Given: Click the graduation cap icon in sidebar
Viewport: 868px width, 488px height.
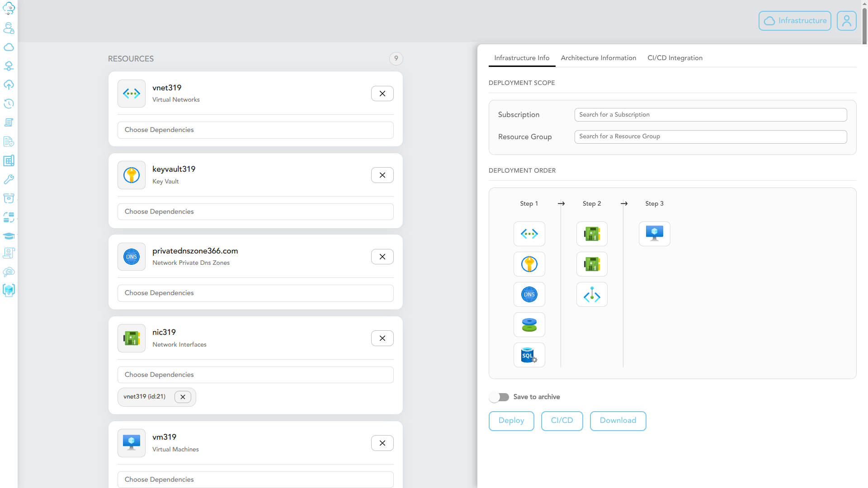Looking at the screenshot, I should point(9,236).
